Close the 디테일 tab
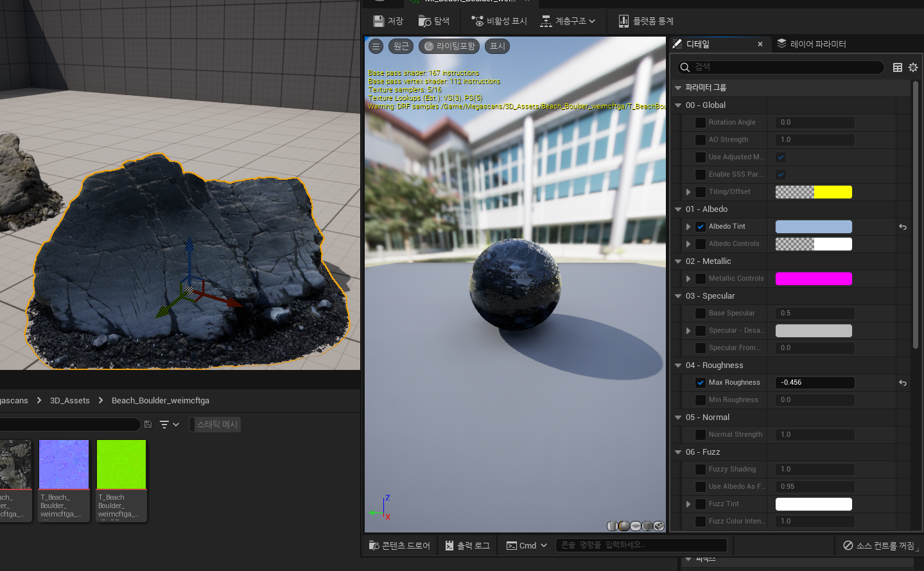 [x=760, y=44]
